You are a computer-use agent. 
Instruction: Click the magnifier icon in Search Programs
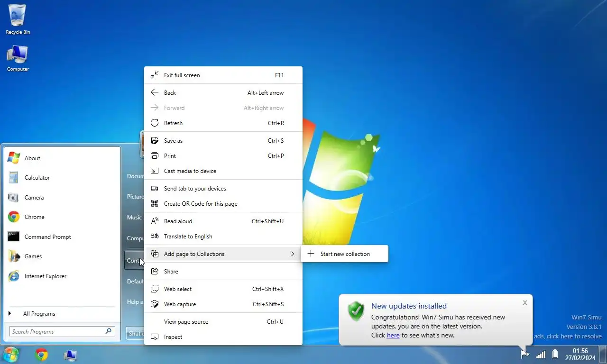109,331
